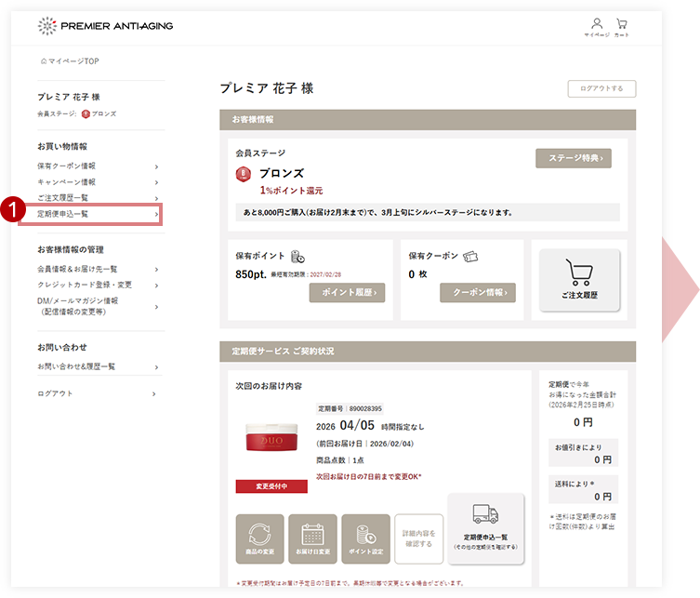The image size is (700, 598).
Task: Click the DUO cream product thumbnail
Action: [271, 437]
